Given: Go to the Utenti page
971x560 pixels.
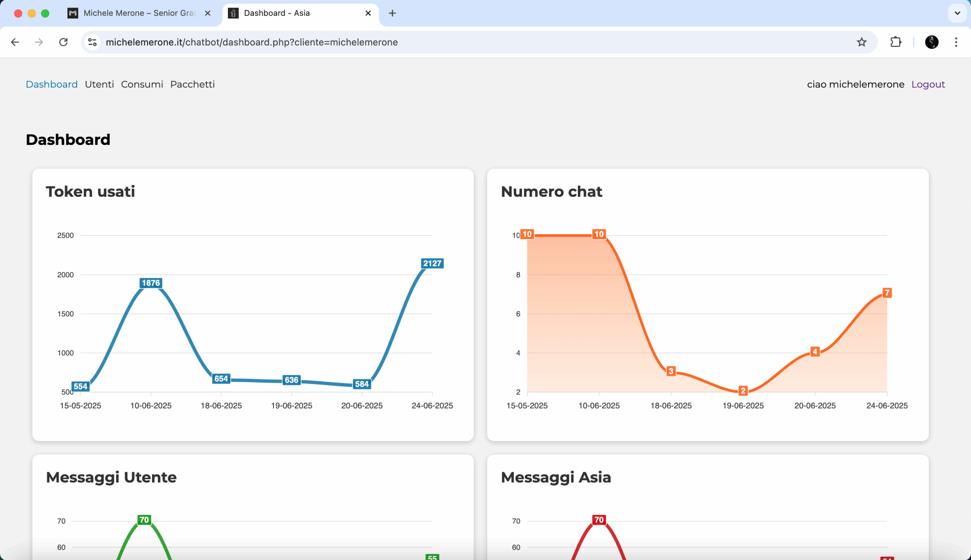Looking at the screenshot, I should point(99,84).
